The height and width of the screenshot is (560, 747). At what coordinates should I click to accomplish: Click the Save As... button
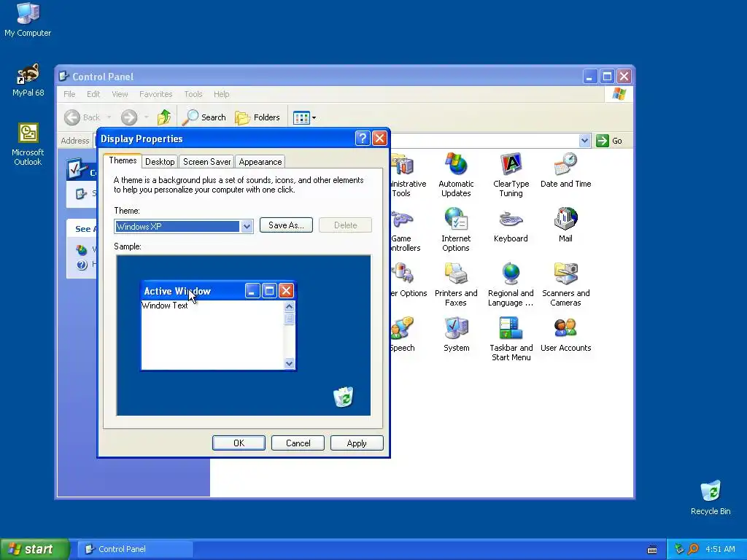[286, 225]
